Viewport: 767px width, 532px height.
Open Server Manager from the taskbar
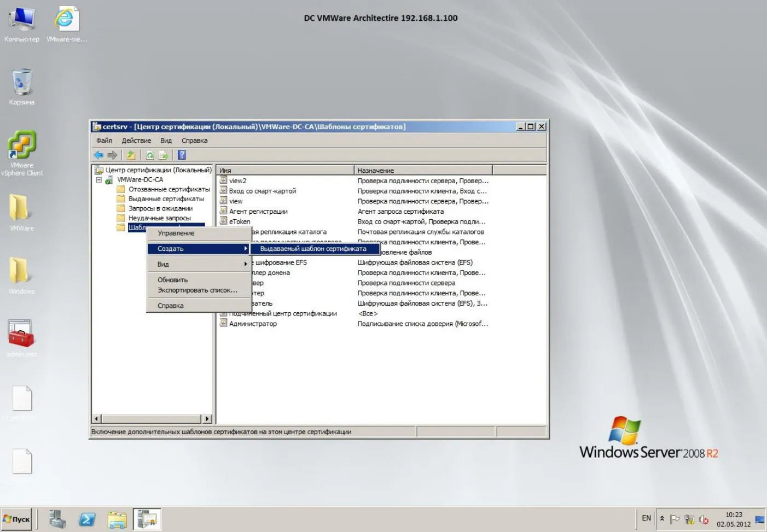click(x=57, y=519)
